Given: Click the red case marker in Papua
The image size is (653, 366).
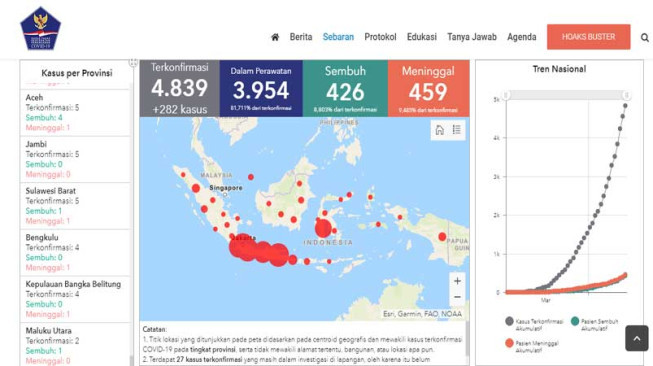Looking at the screenshot, I should [x=442, y=237].
